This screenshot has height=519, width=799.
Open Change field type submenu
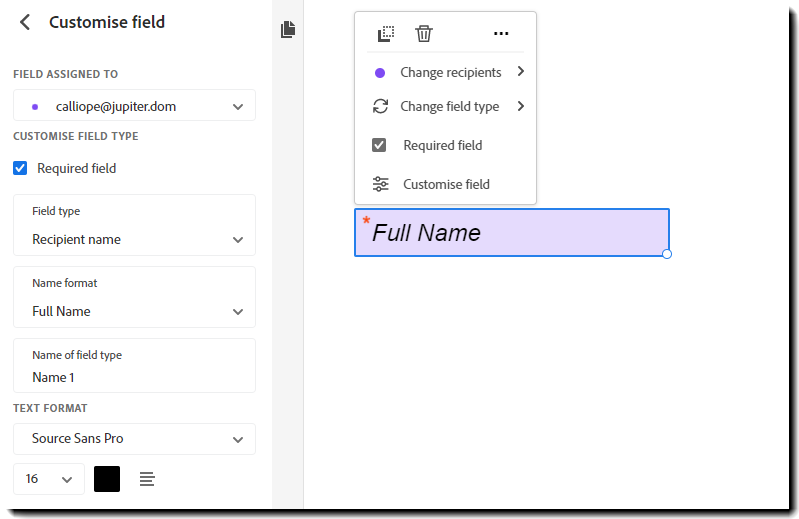point(450,106)
